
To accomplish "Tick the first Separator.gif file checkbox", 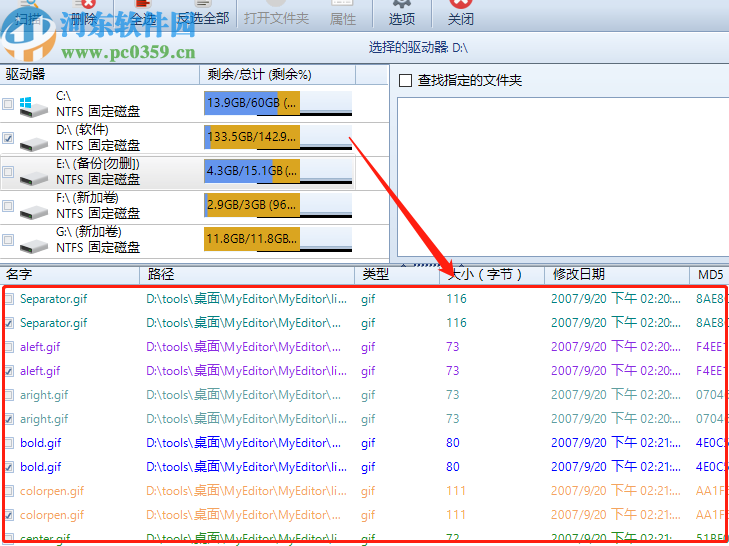I will pyautogui.click(x=9, y=299).
